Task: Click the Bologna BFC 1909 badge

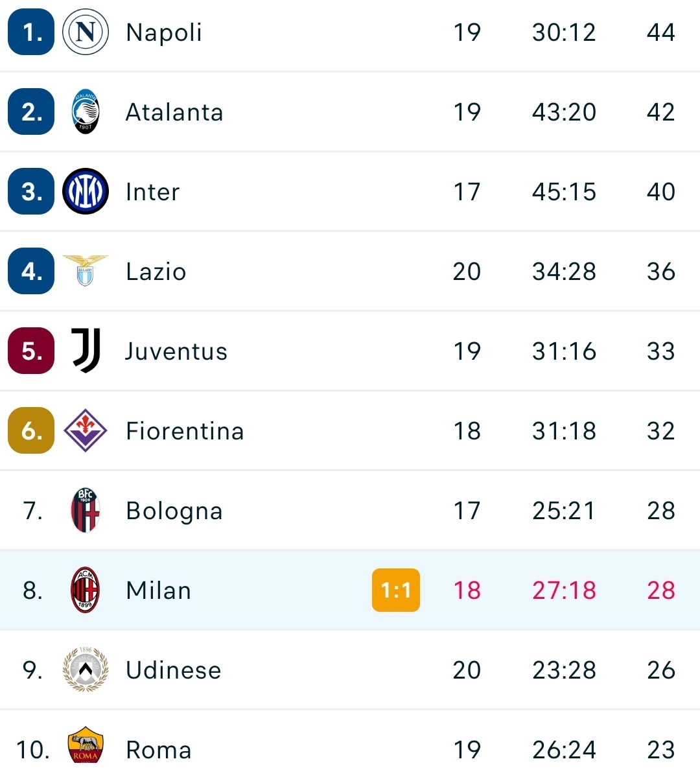Action: [85, 510]
